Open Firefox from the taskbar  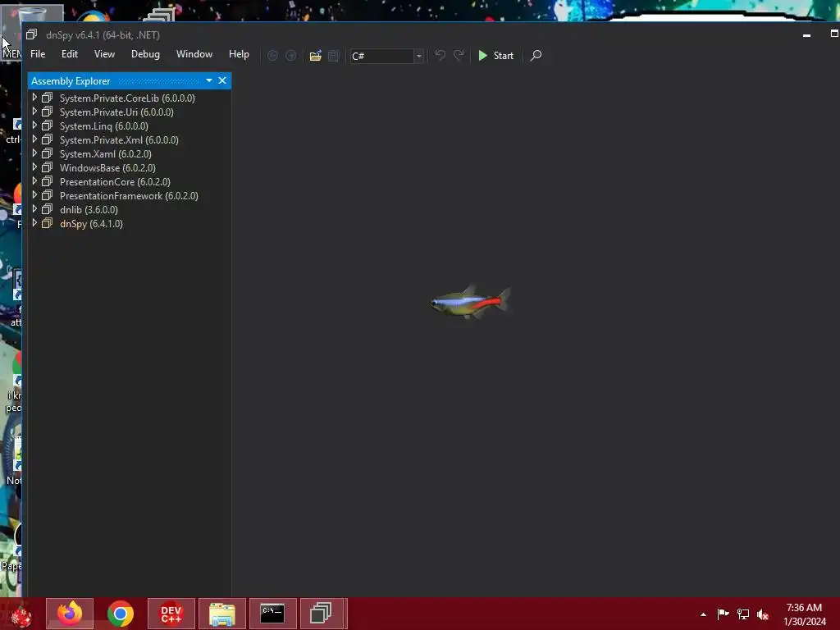70,614
